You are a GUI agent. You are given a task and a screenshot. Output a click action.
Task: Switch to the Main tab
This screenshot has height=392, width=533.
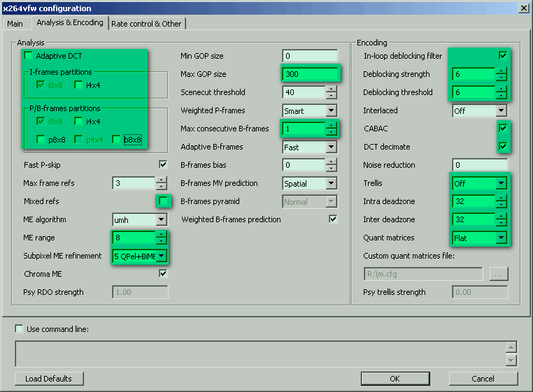(15, 24)
